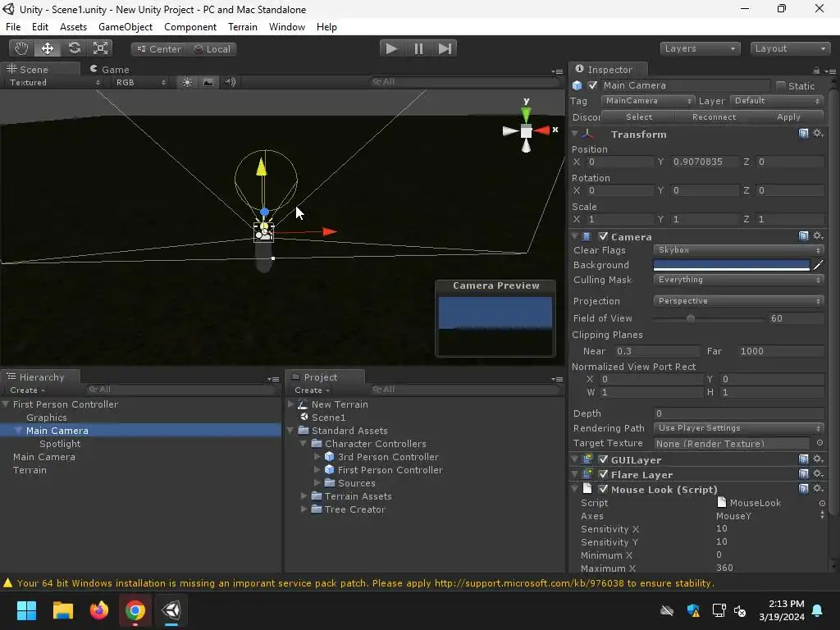This screenshot has height=630, width=840.
Task: Toggle scene lighting icon
Action: (x=187, y=82)
